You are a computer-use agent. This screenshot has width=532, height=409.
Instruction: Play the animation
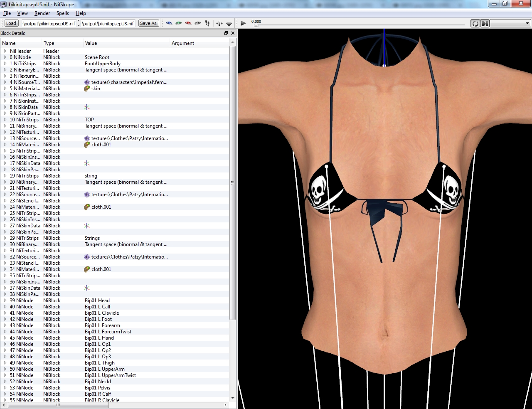coord(244,23)
